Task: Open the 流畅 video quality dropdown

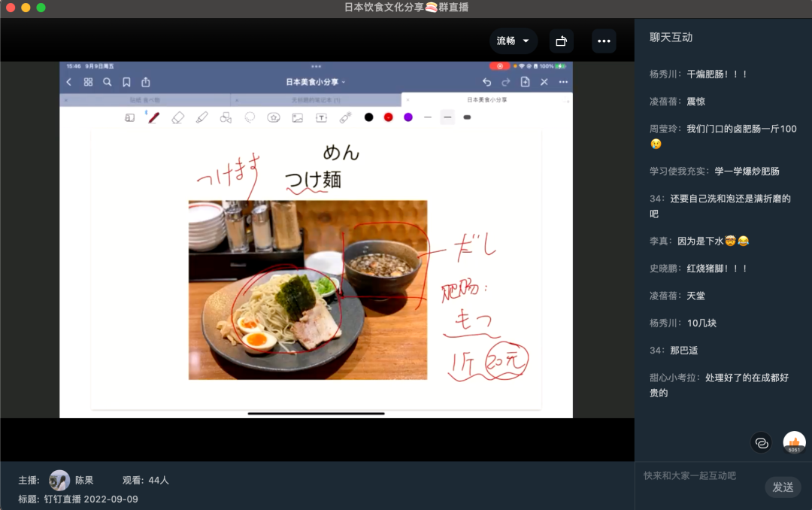Action: pos(514,41)
